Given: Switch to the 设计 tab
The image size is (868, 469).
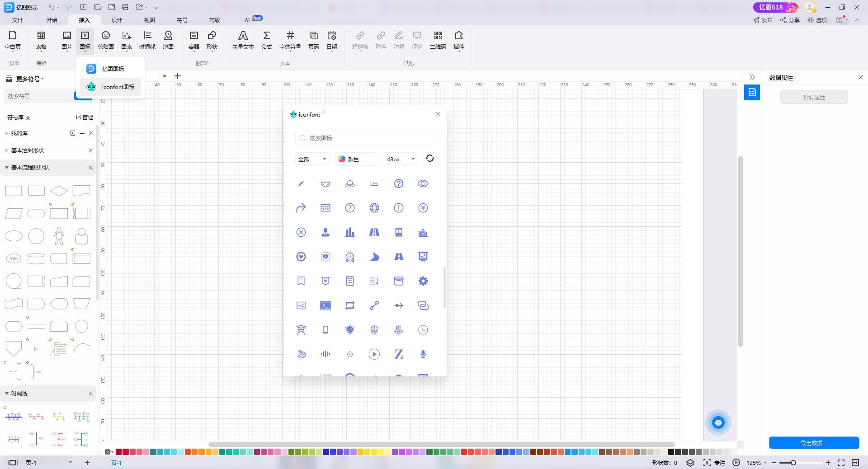Looking at the screenshot, I should pyautogui.click(x=117, y=20).
